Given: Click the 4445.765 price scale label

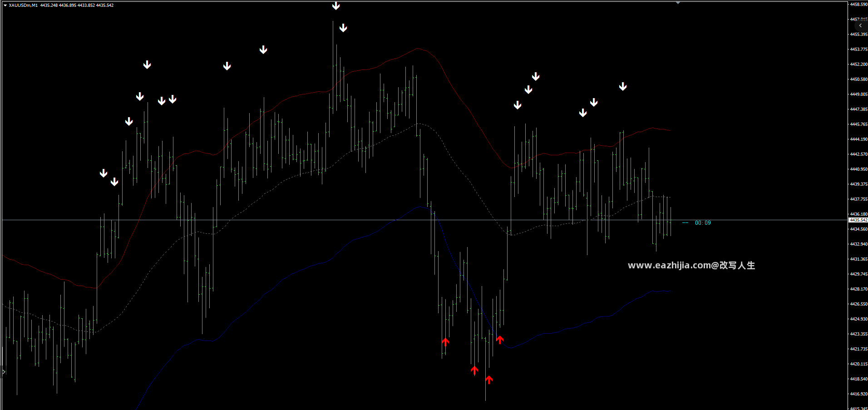Looking at the screenshot, I should (858, 124).
